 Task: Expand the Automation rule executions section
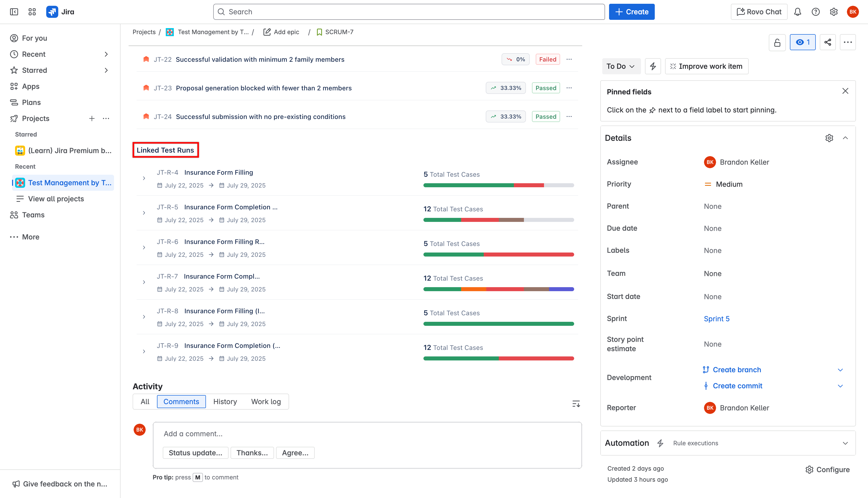click(845, 443)
